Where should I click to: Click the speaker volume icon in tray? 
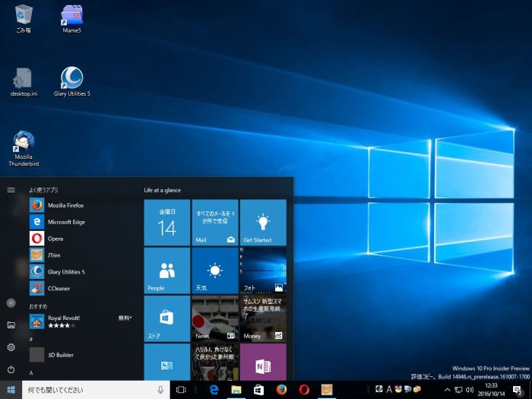[x=470, y=389]
